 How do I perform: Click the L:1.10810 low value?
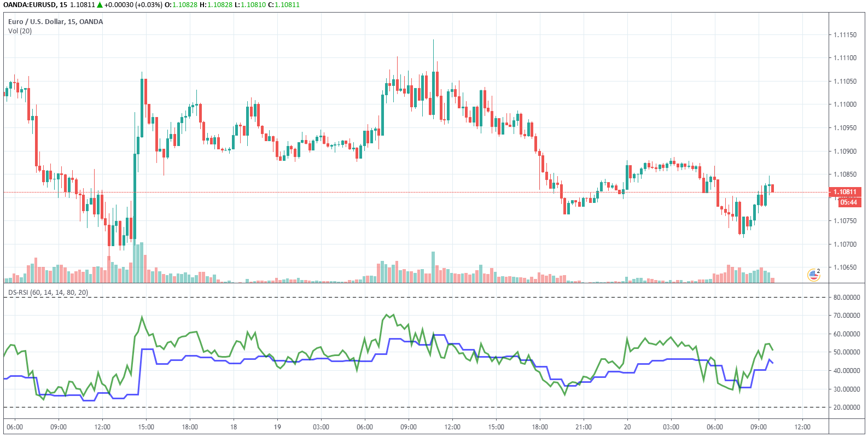[x=251, y=5]
